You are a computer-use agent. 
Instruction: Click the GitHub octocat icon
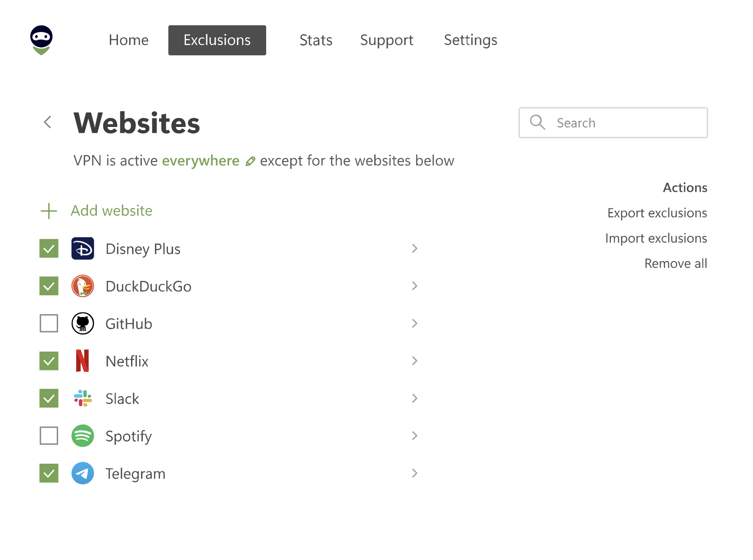coord(83,323)
